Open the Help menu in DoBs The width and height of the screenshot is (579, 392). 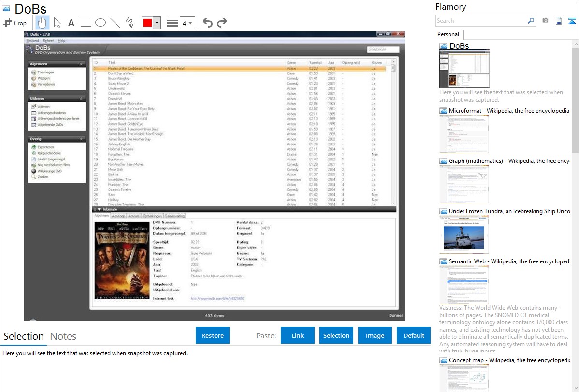pyautogui.click(x=62, y=40)
